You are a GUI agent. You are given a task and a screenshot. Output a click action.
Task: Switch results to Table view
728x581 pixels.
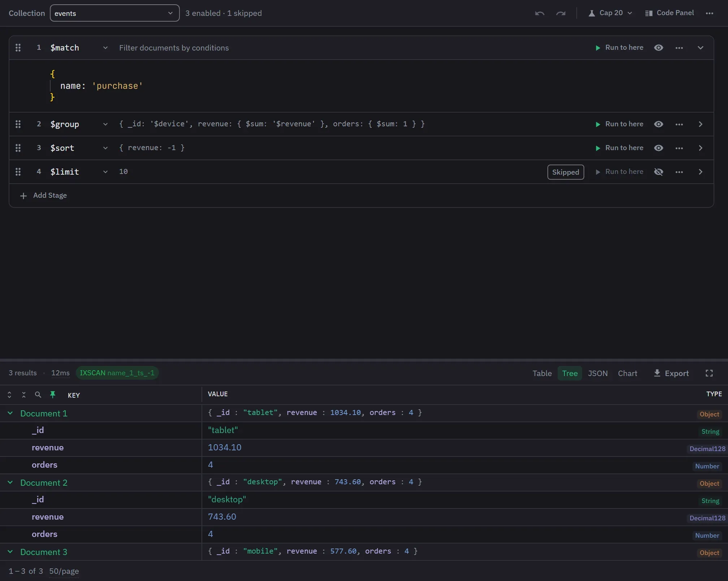542,373
